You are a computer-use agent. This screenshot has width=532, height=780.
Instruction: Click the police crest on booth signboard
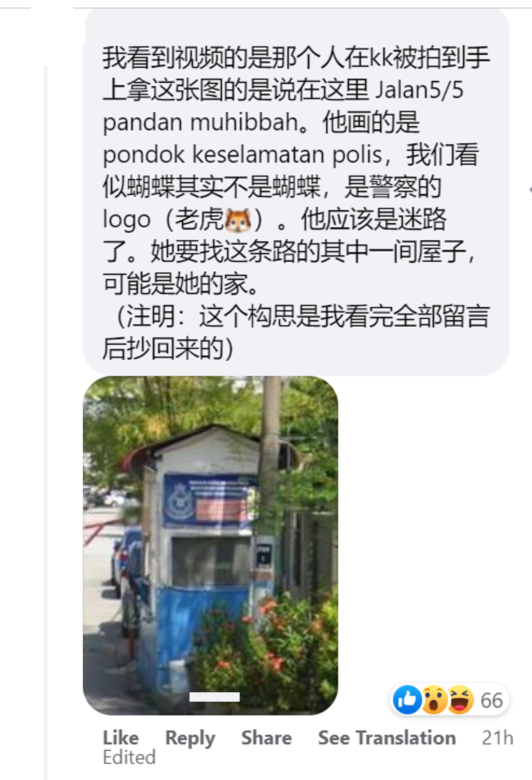point(178,498)
